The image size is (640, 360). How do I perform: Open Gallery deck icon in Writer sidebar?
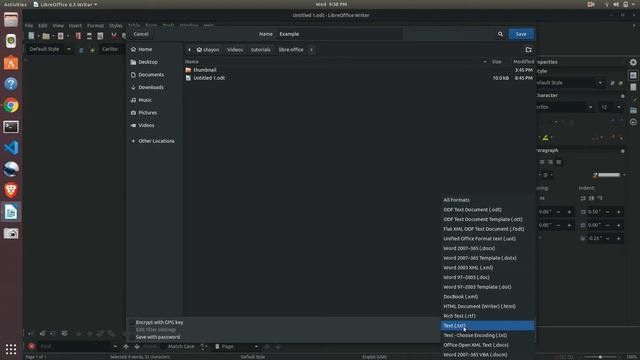tap(633, 111)
